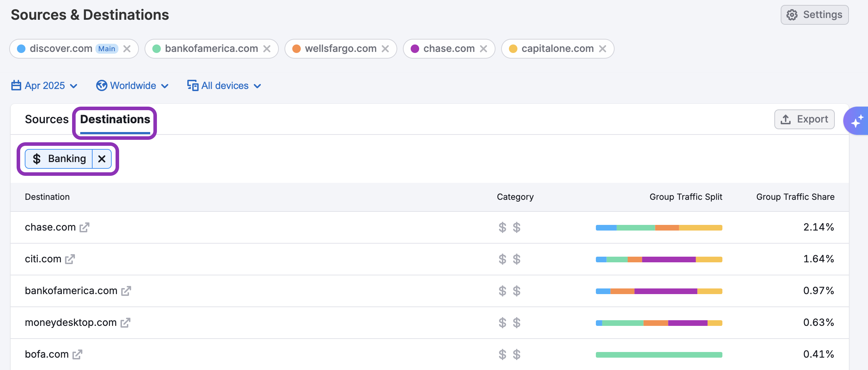Open external link icon next to chase.com
868x370 pixels.
[x=84, y=227]
